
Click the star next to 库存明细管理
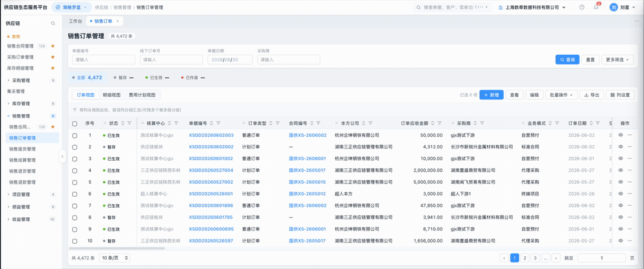click(x=53, y=68)
